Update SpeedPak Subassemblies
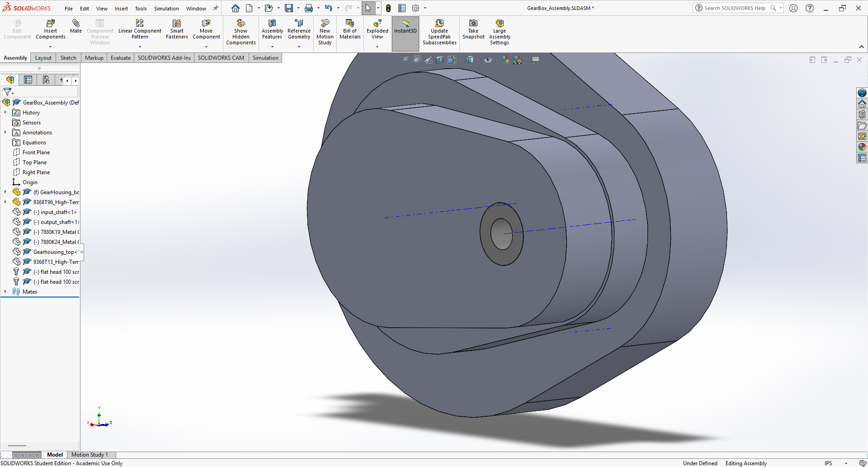The height and width of the screenshot is (467, 868). [439, 32]
